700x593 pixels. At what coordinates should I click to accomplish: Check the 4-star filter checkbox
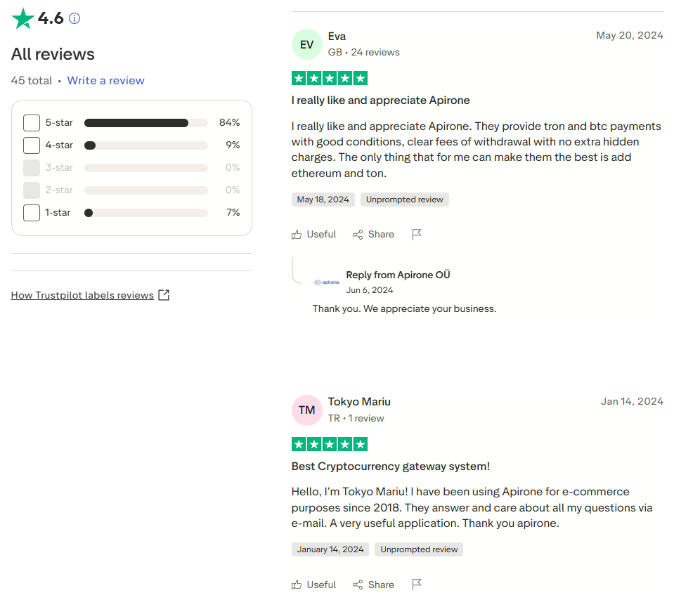(x=32, y=145)
